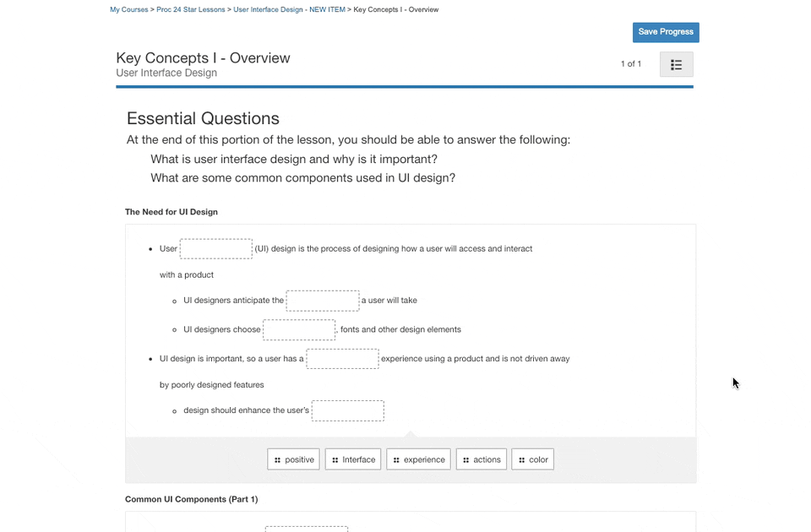Click the blank after 'enhance the user's'
Image resolution: width=811 pixels, height=532 pixels.
point(348,410)
